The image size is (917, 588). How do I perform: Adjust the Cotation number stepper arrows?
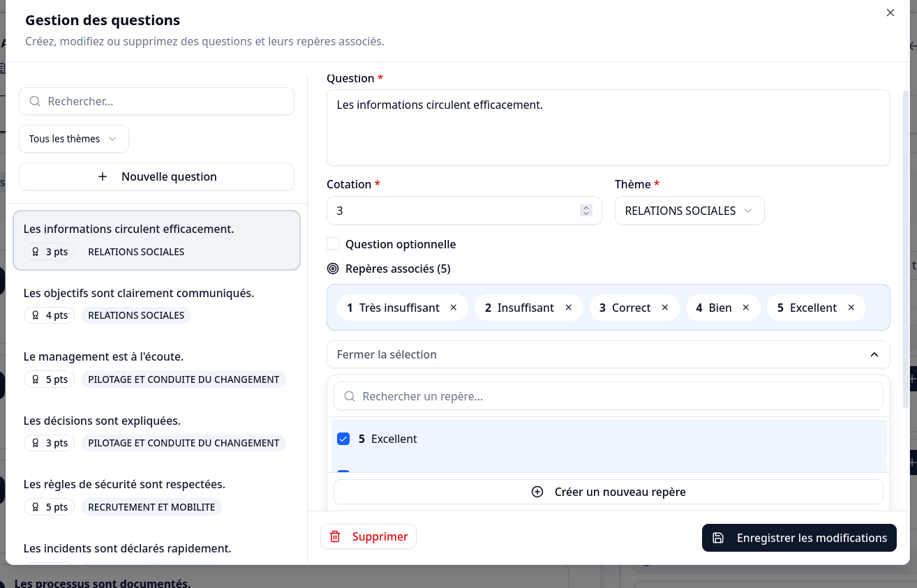pyautogui.click(x=586, y=211)
